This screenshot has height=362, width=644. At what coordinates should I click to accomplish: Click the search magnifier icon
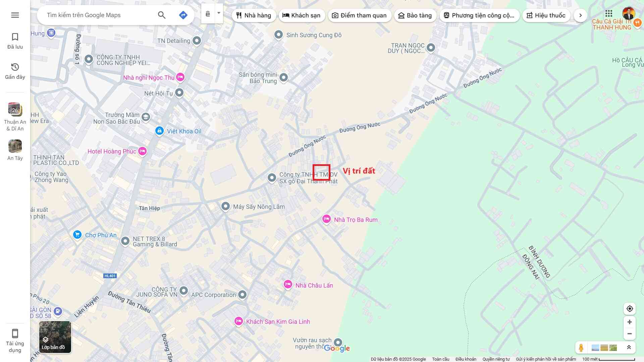162,15
